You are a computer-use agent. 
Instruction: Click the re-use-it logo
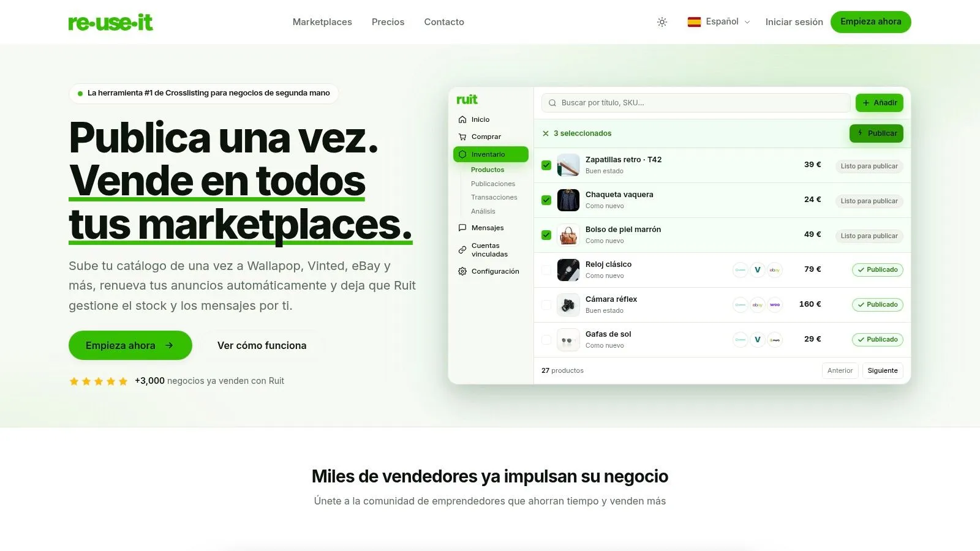tap(110, 23)
